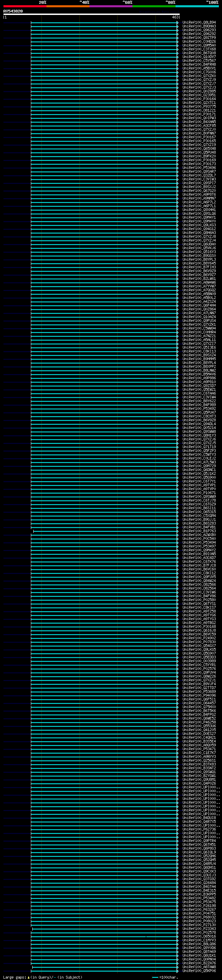Select hit label UniRef100_O81221
The width and height of the screenshot is (222, 980).
(x=199, y=110)
